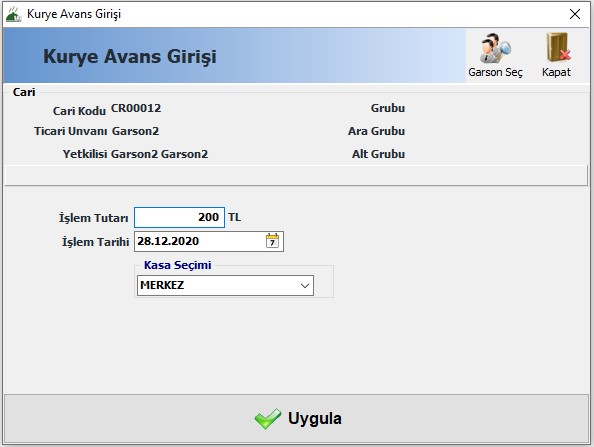Screen dimensions: 594x447
Task: Click the İşlem Tarihi date 28.12.2020
Action: (x=168, y=241)
